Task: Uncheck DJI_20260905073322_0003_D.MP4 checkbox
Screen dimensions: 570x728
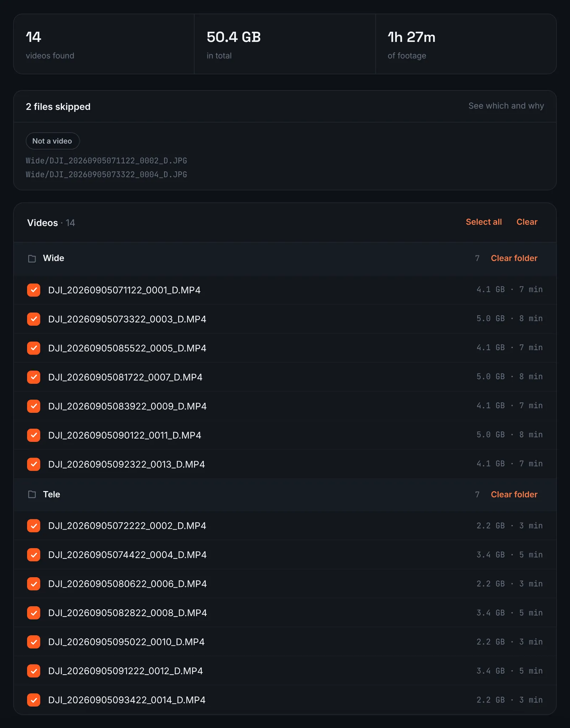Action: point(33,319)
